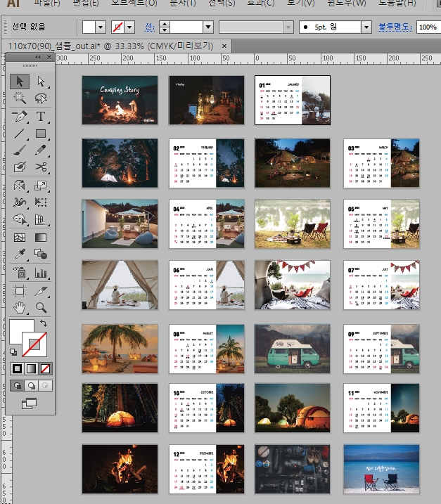The width and height of the screenshot is (441, 504).
Task: Select the Zoom tool
Action: pos(41,308)
